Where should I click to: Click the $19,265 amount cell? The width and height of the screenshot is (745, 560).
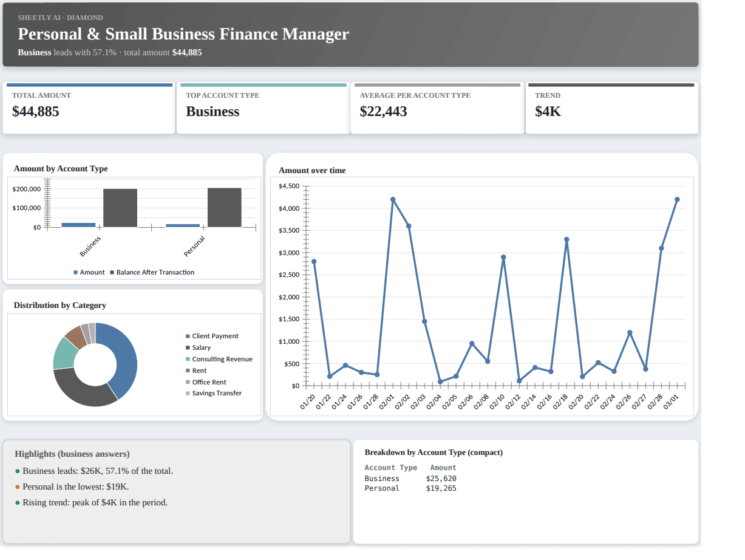click(441, 488)
